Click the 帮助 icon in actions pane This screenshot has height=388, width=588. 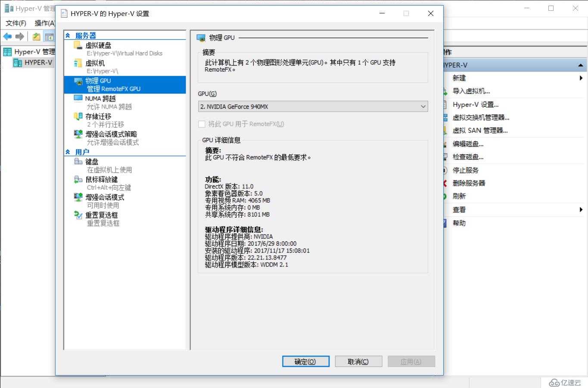tap(445, 223)
